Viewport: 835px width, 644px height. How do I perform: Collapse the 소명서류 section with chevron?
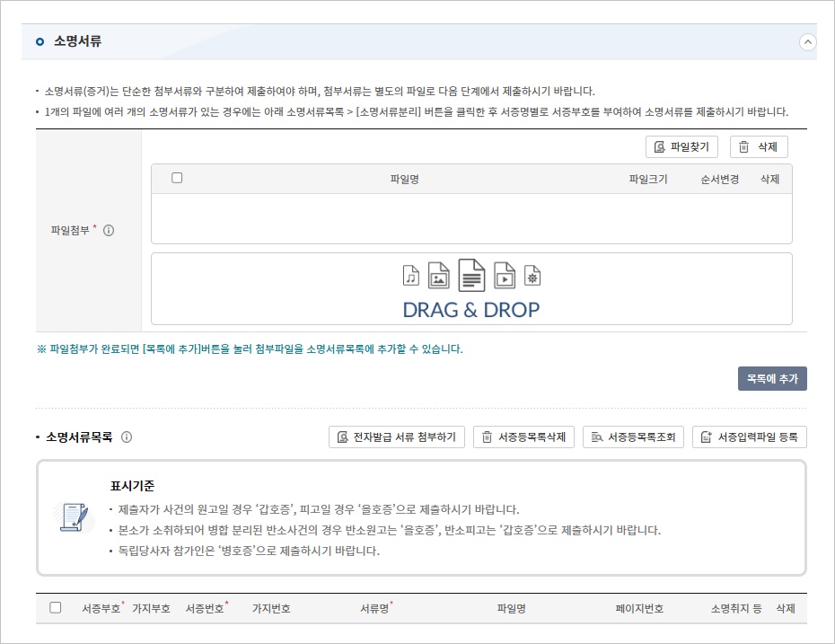click(x=807, y=42)
